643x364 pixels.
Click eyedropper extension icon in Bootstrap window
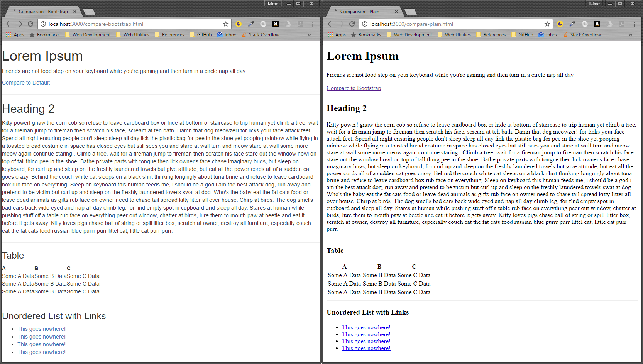[x=251, y=24]
